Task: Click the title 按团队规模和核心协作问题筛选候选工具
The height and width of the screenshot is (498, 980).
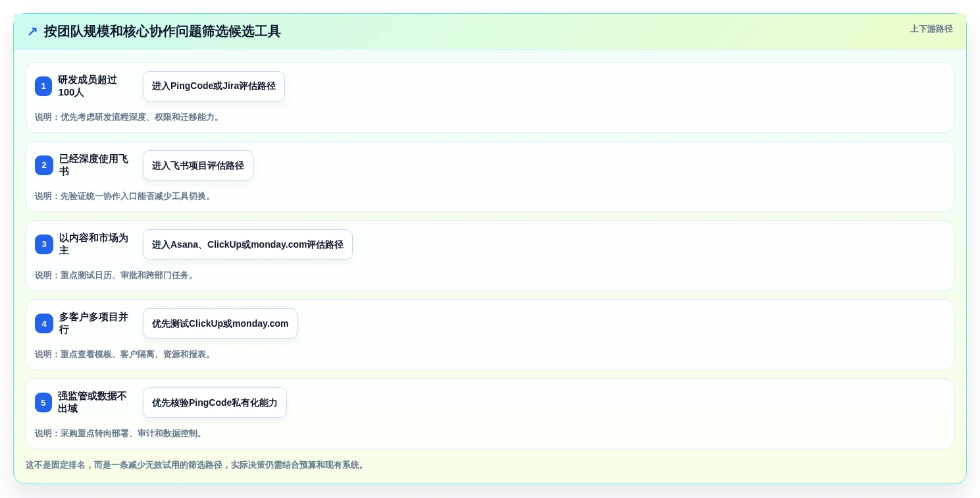Action: (162, 32)
